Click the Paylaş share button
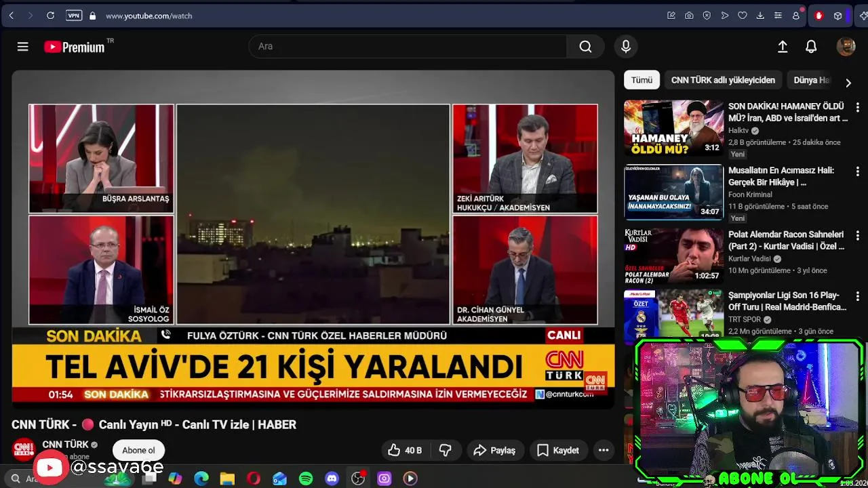Screen dimensions: 868x488 [x=494, y=450]
